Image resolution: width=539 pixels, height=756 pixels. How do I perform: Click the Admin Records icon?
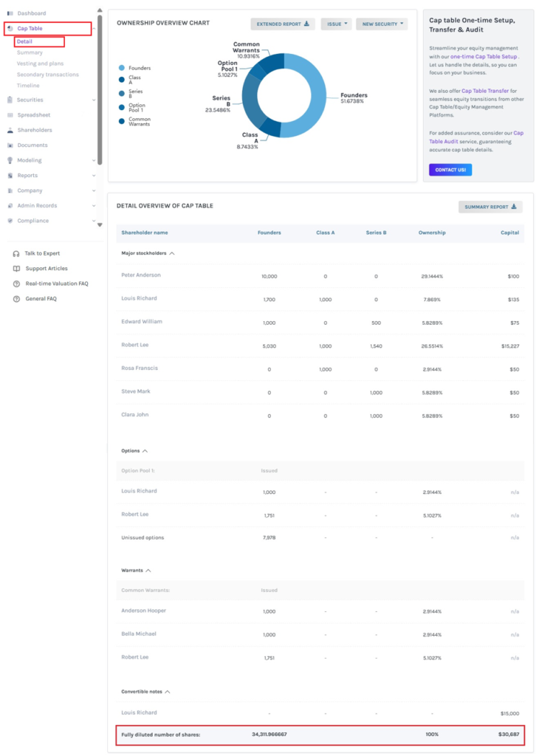(10, 206)
